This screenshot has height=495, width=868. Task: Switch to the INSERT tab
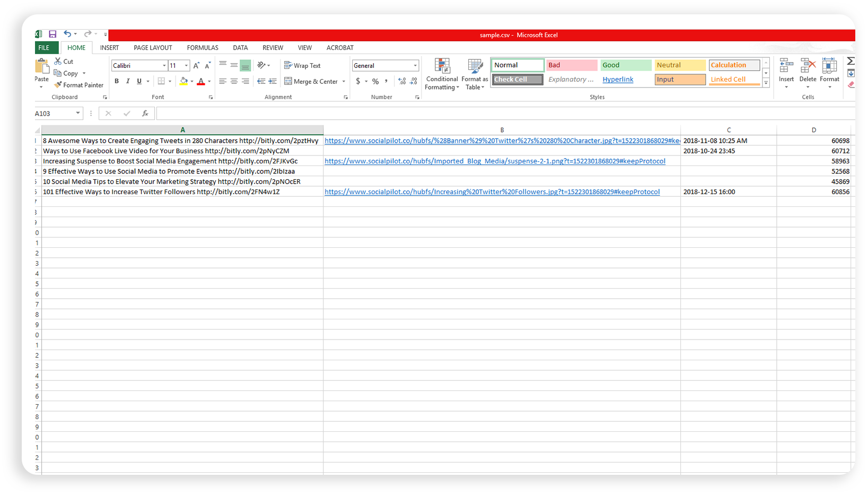pos(109,48)
